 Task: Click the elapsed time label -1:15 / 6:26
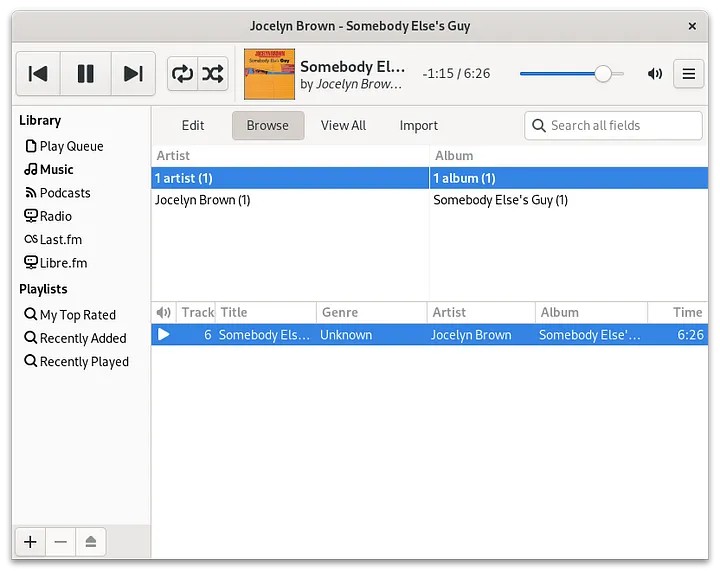coord(456,73)
